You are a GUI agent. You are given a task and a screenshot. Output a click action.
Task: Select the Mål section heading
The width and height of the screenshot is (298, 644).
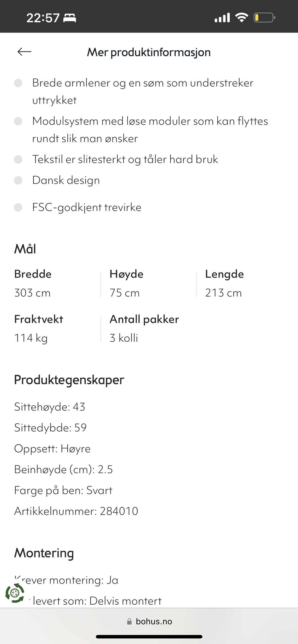[25, 249]
